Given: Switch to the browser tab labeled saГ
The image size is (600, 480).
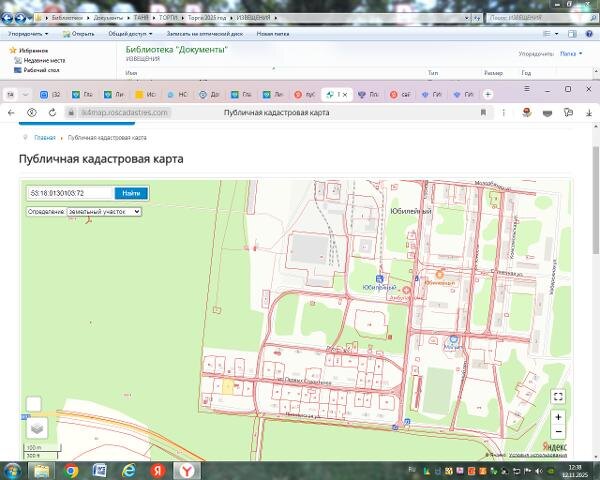Looking at the screenshot, I should [x=400, y=94].
